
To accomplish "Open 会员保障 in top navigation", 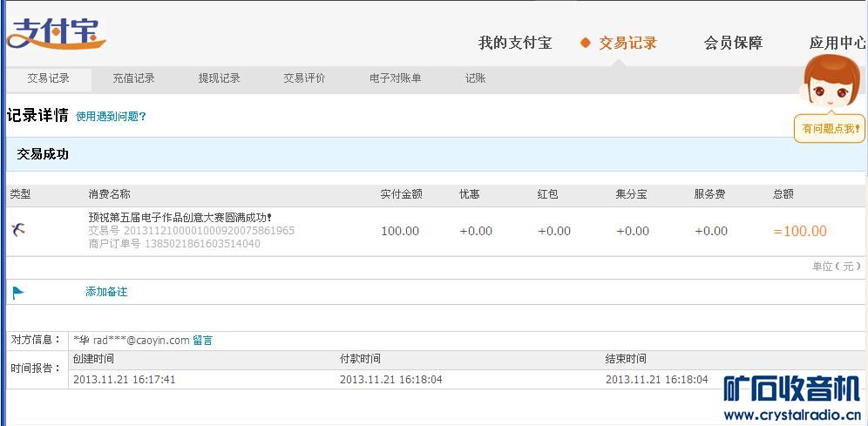I will tap(733, 43).
